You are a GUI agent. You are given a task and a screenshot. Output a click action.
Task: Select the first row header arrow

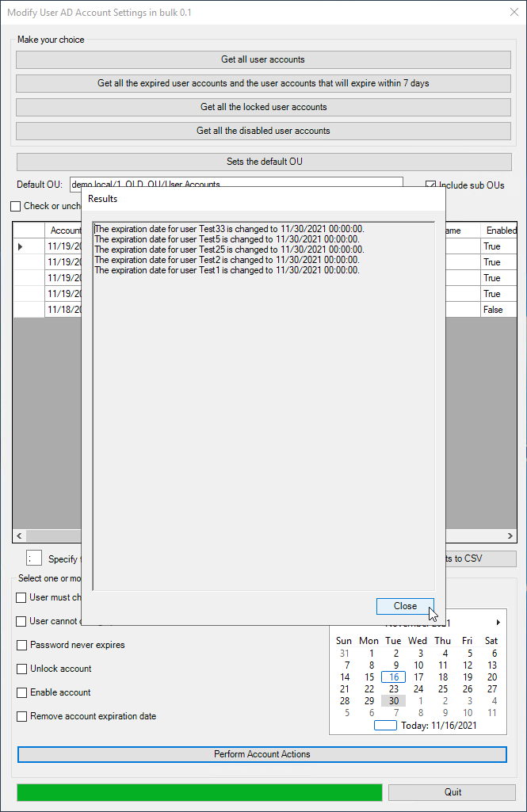(21, 246)
